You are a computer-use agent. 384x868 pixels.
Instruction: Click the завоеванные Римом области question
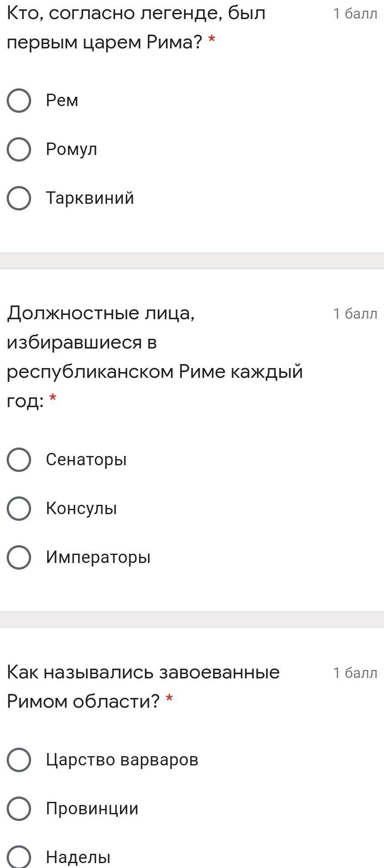pyautogui.click(x=143, y=686)
